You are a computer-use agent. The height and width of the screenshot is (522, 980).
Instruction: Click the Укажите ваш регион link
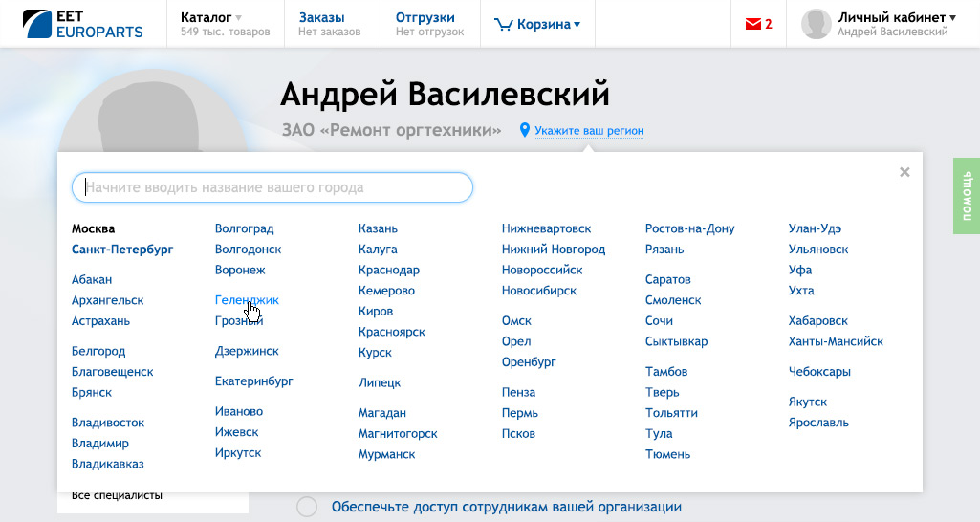(x=589, y=131)
